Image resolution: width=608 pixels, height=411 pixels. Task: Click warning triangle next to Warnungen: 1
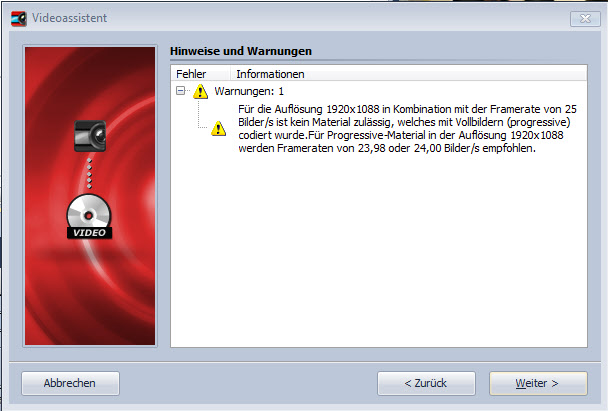click(x=201, y=91)
